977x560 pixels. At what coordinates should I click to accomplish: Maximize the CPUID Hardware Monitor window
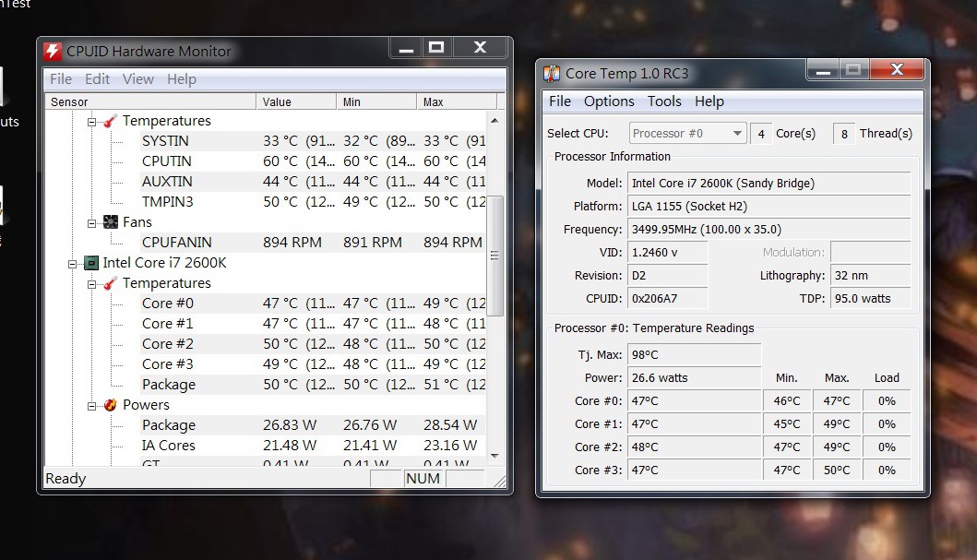click(x=436, y=48)
